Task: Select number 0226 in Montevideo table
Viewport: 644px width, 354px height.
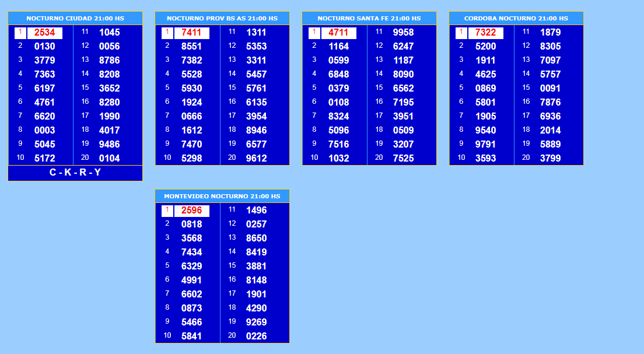Action: click(x=257, y=336)
